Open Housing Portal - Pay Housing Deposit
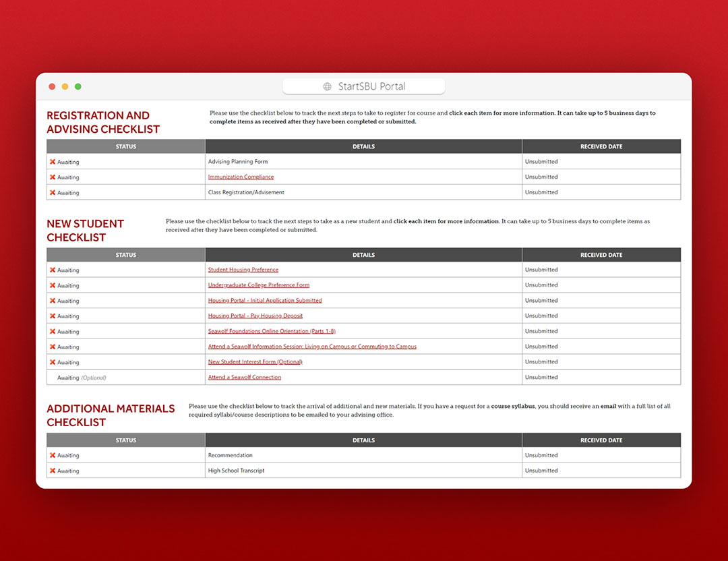 point(255,316)
